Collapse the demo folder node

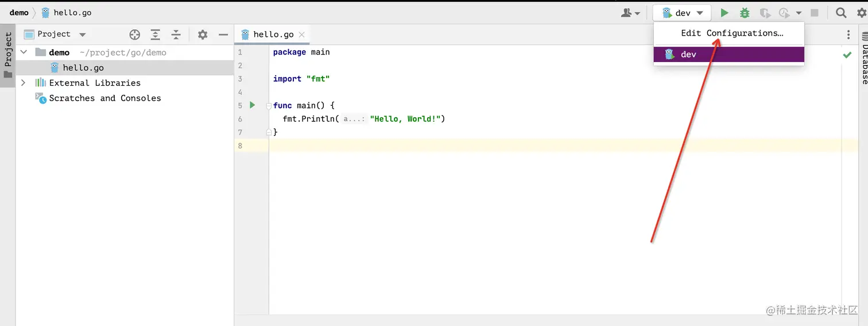point(24,52)
